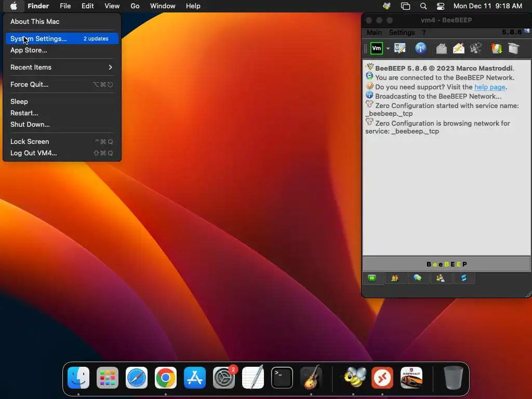Open the Finder menu in menu bar
The height and width of the screenshot is (399, 532).
(x=38, y=6)
